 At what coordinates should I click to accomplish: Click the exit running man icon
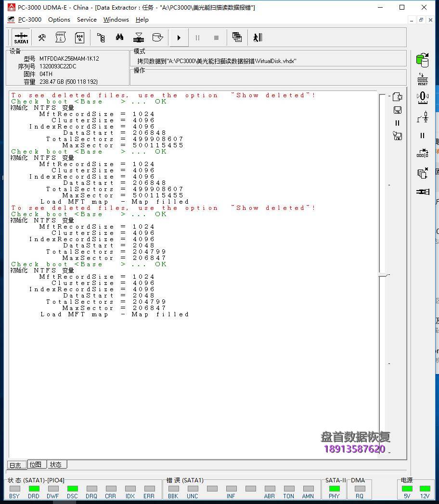point(258,38)
